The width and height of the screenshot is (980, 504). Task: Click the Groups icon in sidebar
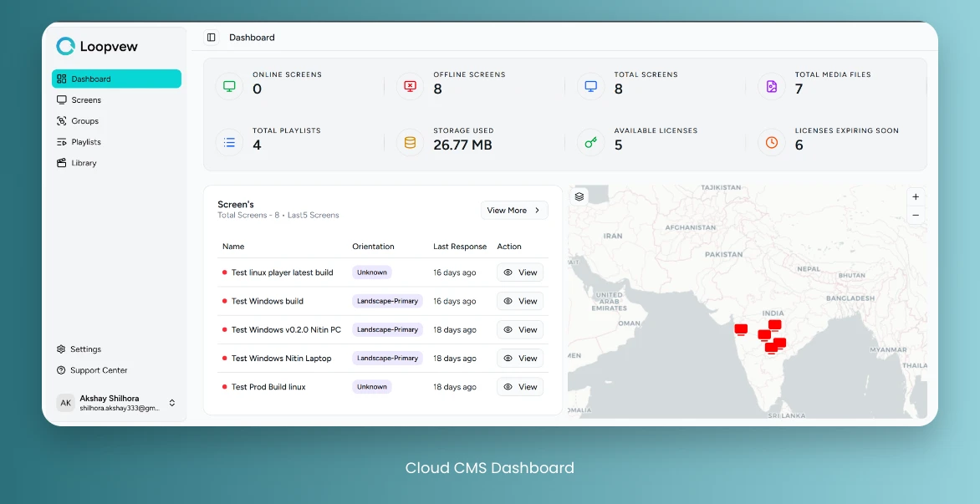[61, 121]
